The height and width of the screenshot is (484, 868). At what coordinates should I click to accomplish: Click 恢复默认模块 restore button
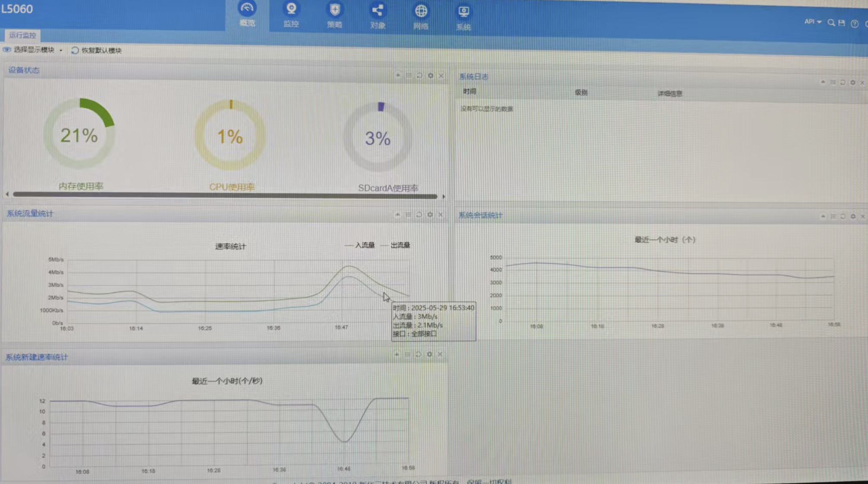click(x=97, y=50)
